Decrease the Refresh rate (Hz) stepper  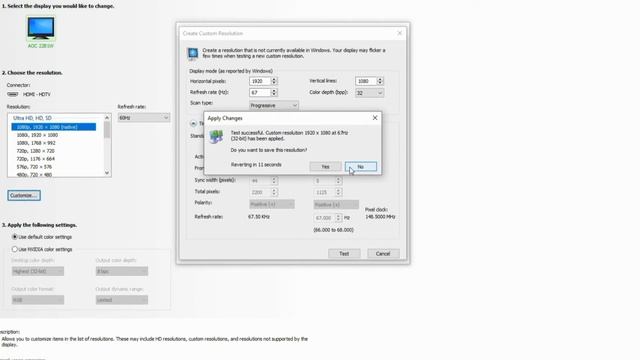click(274, 95)
